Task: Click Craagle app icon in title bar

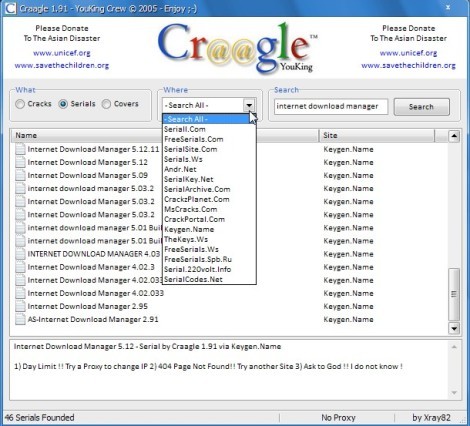Action: (x=10, y=8)
